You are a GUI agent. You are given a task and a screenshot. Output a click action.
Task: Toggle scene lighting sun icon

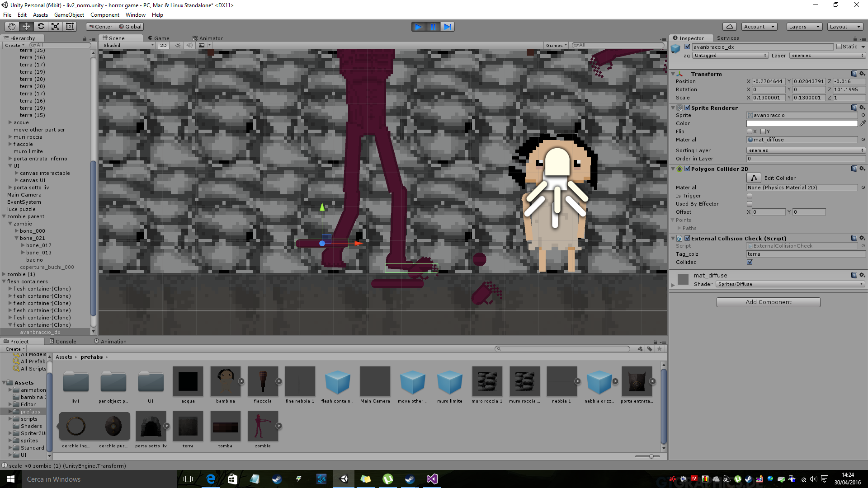click(x=178, y=45)
